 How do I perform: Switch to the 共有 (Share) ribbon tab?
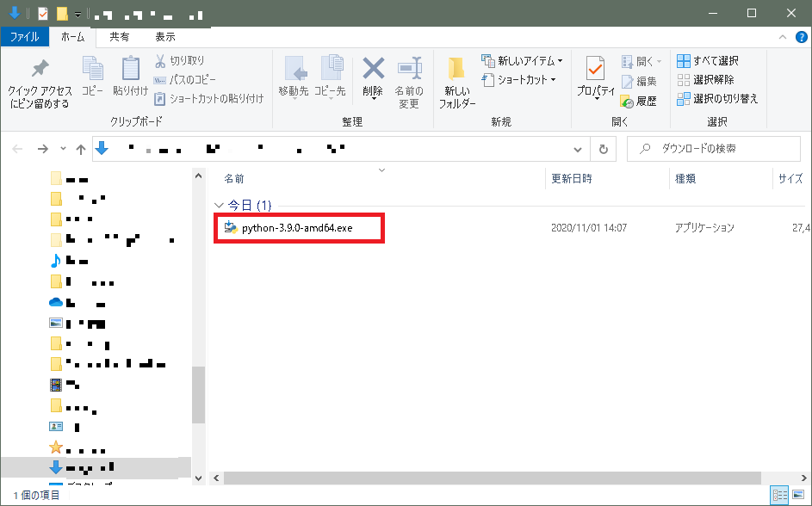tap(119, 37)
